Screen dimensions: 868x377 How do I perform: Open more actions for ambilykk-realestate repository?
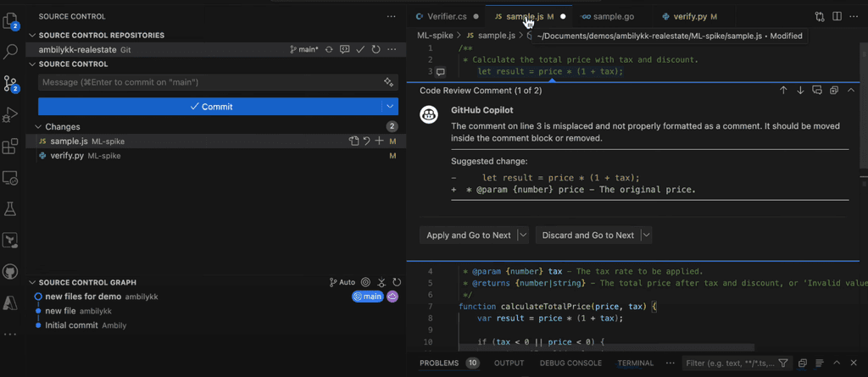point(392,49)
